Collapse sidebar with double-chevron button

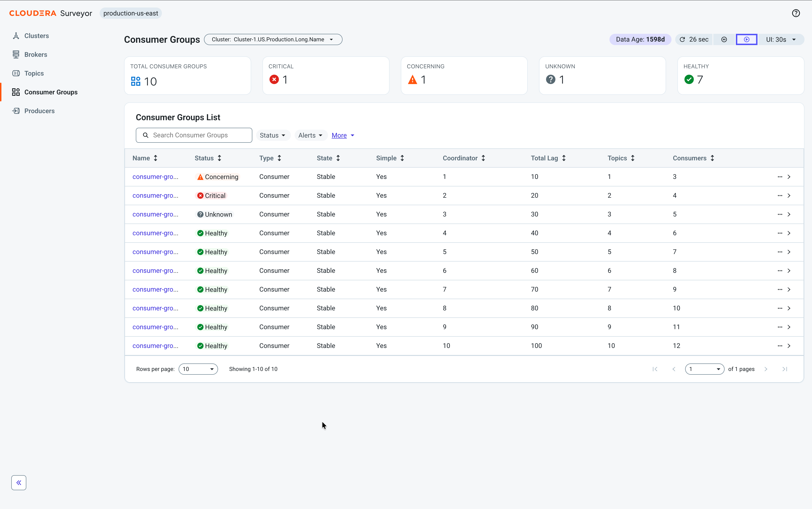(19, 482)
